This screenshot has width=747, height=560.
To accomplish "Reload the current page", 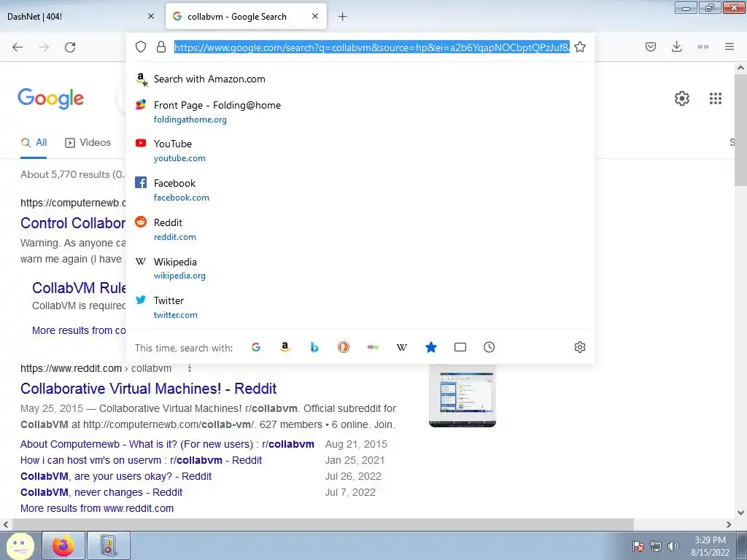I will [70, 47].
